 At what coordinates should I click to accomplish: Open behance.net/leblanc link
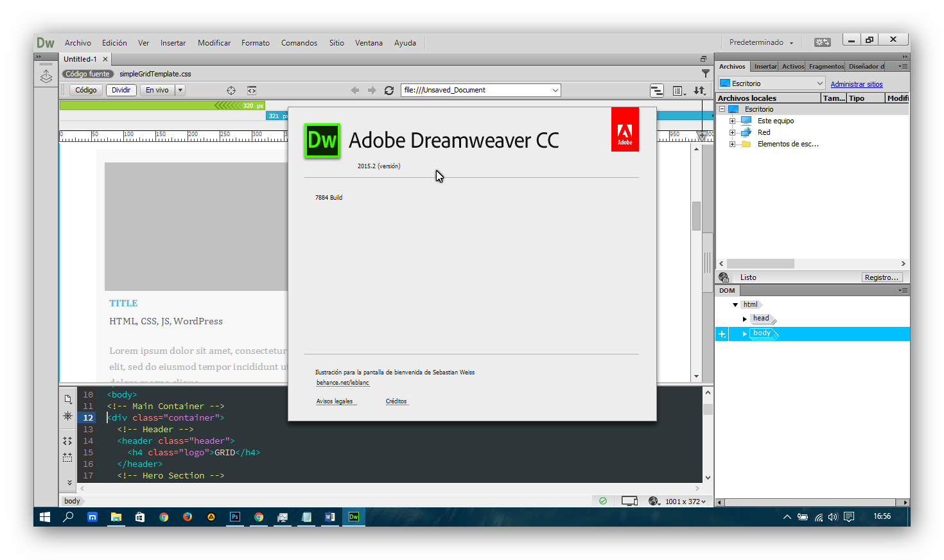[x=343, y=383]
